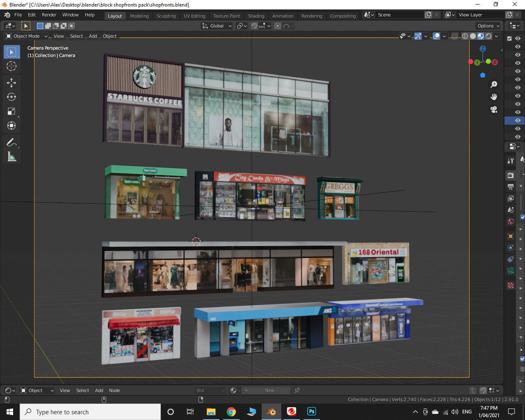Open the View Layer properties tab
This screenshot has width=525, height=420.
click(511, 199)
